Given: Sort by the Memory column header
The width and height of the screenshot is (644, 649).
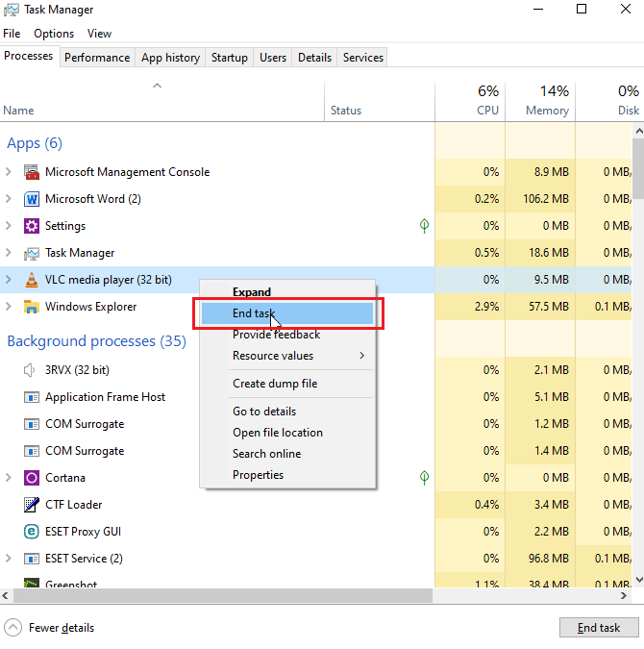Looking at the screenshot, I should point(540,102).
